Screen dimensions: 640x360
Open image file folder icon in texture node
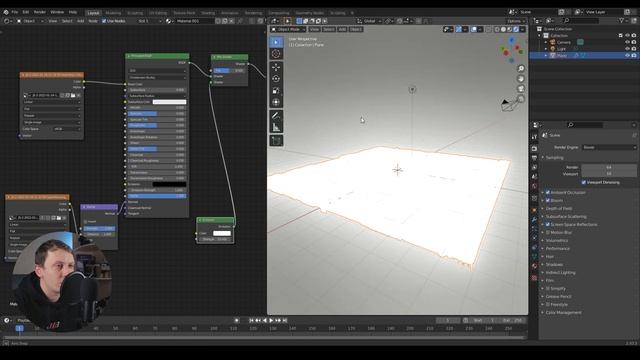[73, 95]
